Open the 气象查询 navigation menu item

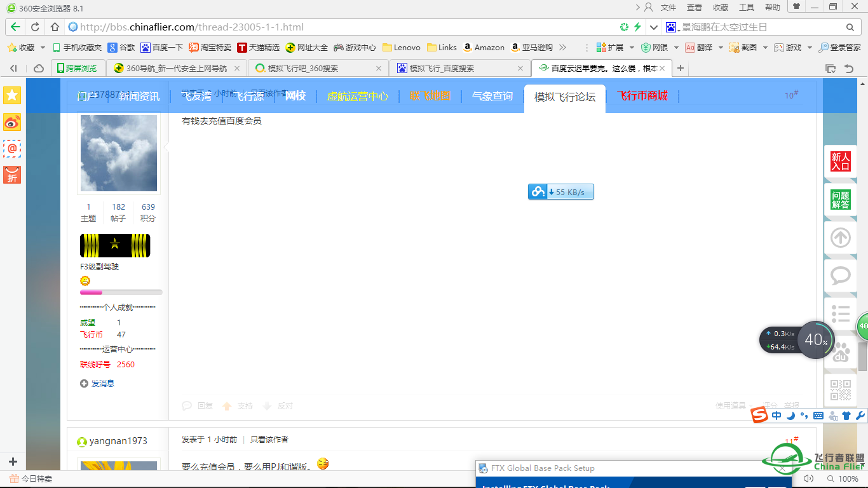tap(492, 97)
